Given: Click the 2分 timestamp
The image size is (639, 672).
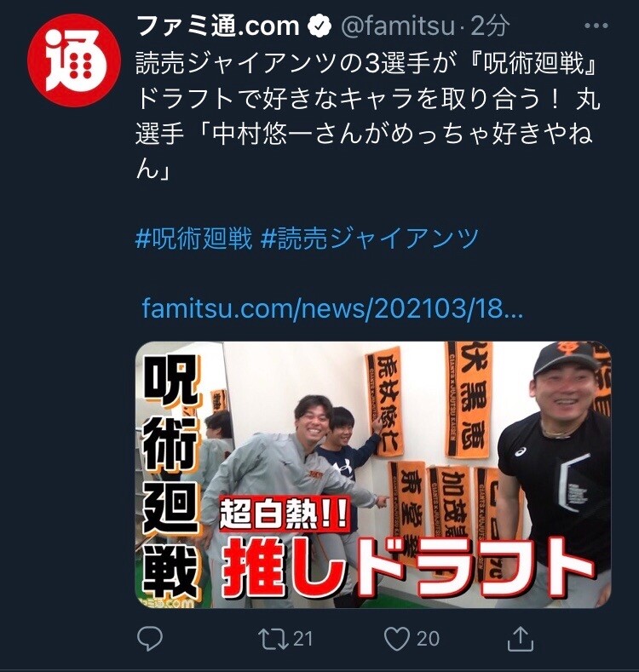Looking at the screenshot, I should pos(490,26).
